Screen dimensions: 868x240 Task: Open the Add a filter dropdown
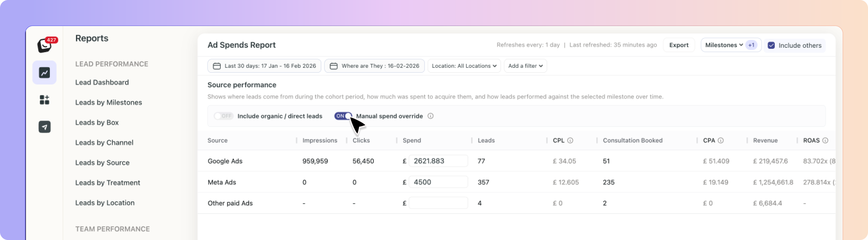525,66
